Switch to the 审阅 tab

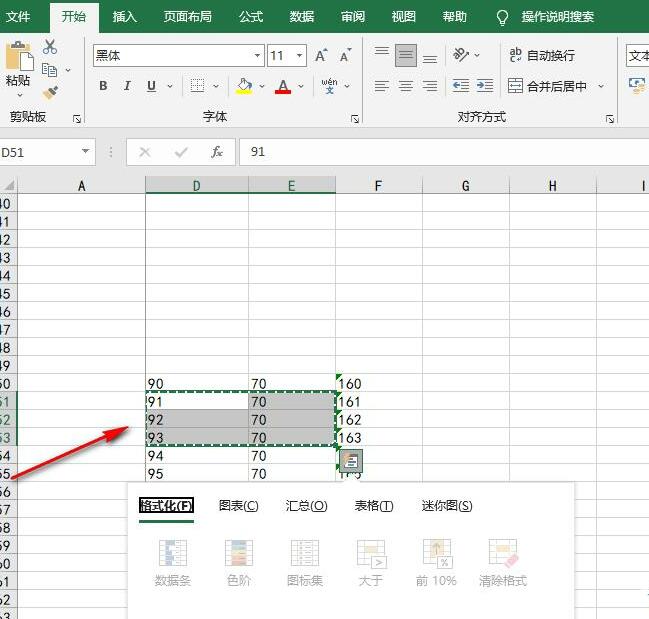[x=353, y=17]
